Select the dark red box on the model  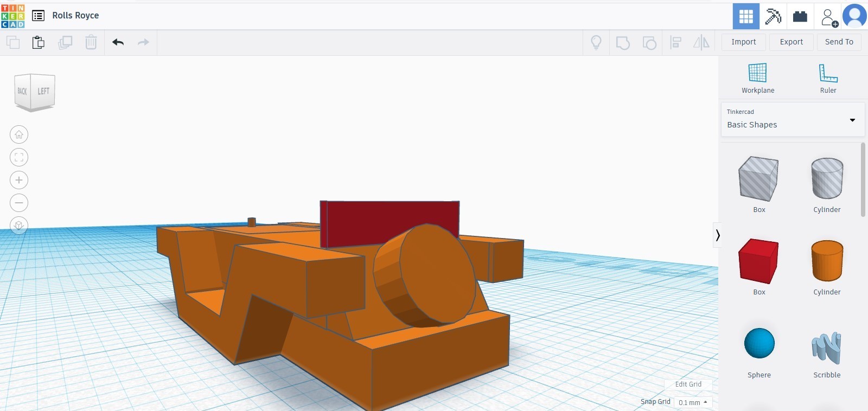(391, 222)
